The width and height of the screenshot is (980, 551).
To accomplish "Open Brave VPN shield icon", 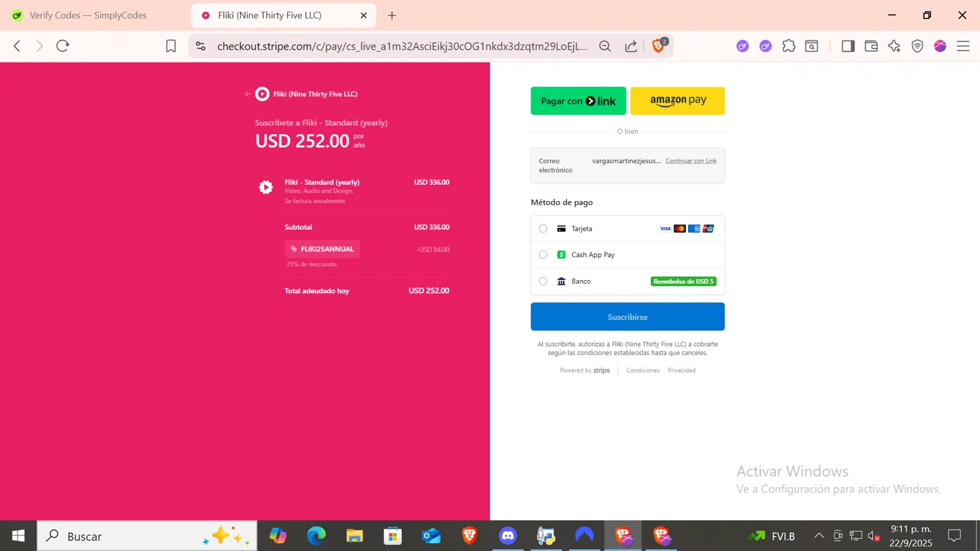I will (x=917, y=46).
